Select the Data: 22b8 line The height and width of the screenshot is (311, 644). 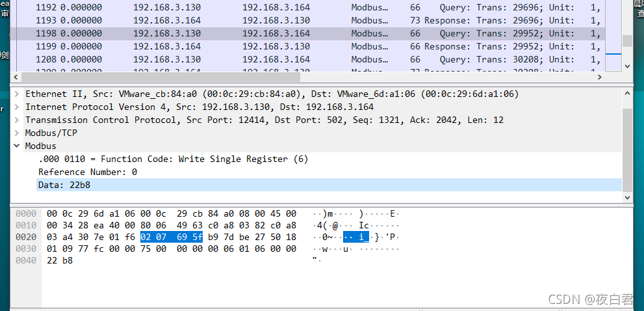point(329,185)
